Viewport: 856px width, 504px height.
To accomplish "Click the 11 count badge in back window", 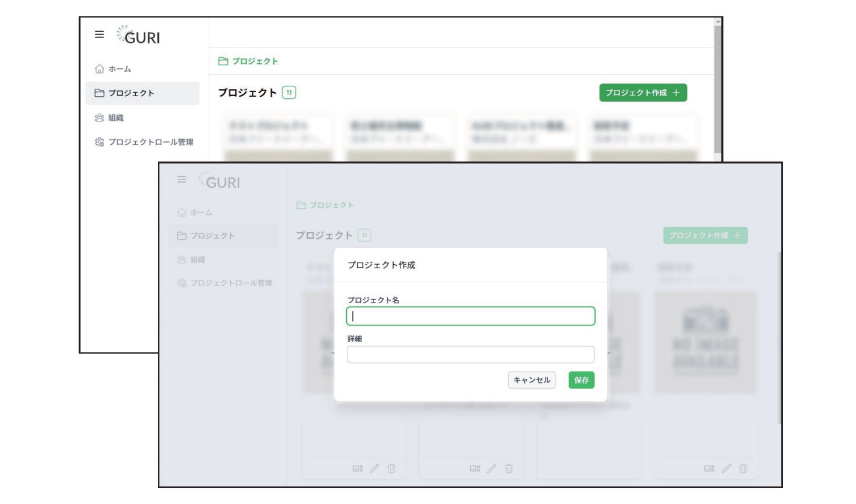I will coord(289,93).
